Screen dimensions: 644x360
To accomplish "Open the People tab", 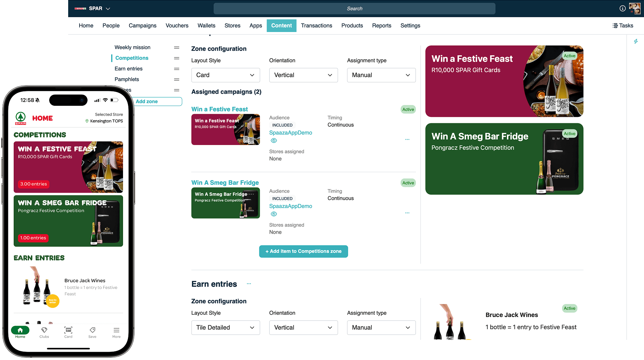I will (111, 25).
